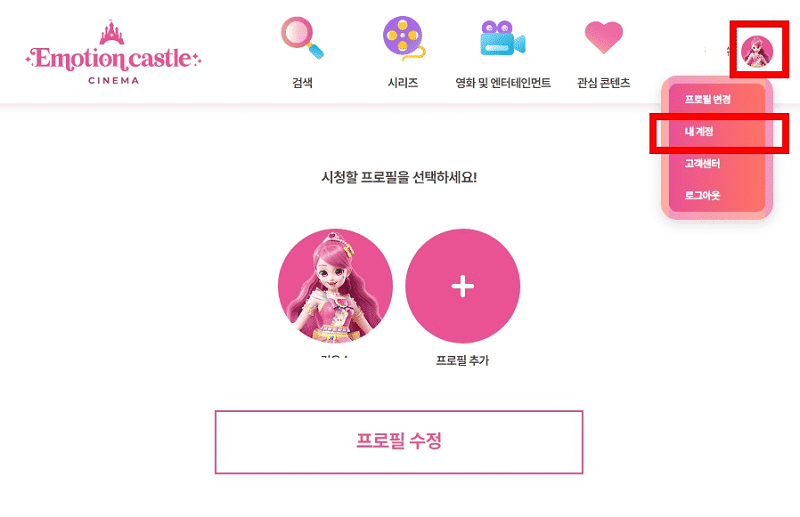
Task: Open 고객센터 from the dropdown menu
Action: pyautogui.click(x=702, y=163)
